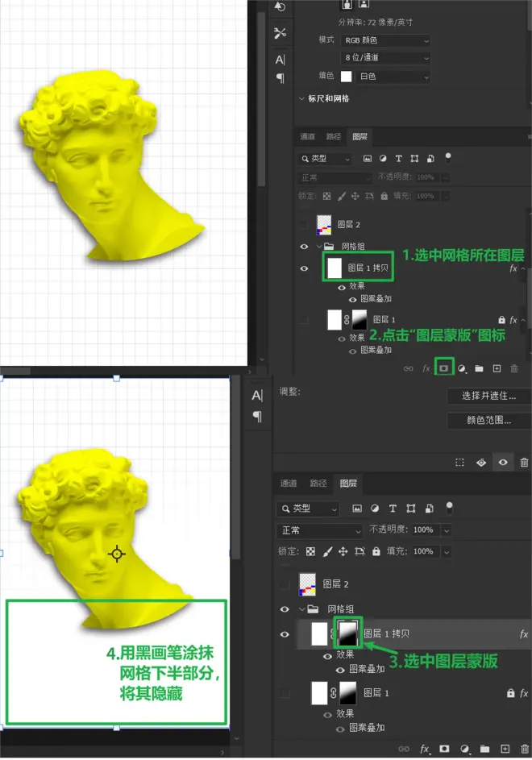Lock position icon in lower Layers panel
The image size is (532, 760).
click(343, 551)
